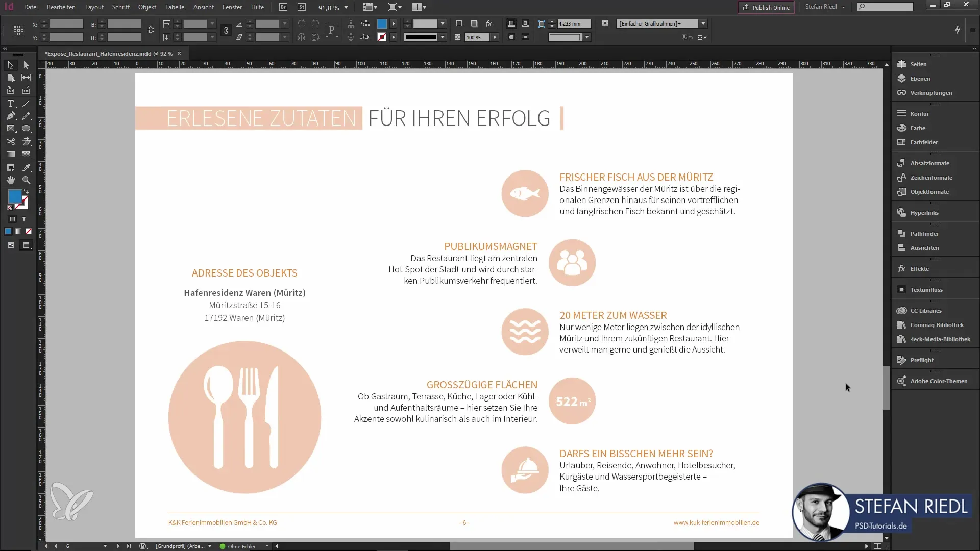Enable jump object text wrap
Screen dimensions: 980x551
pyautogui.click(x=525, y=37)
